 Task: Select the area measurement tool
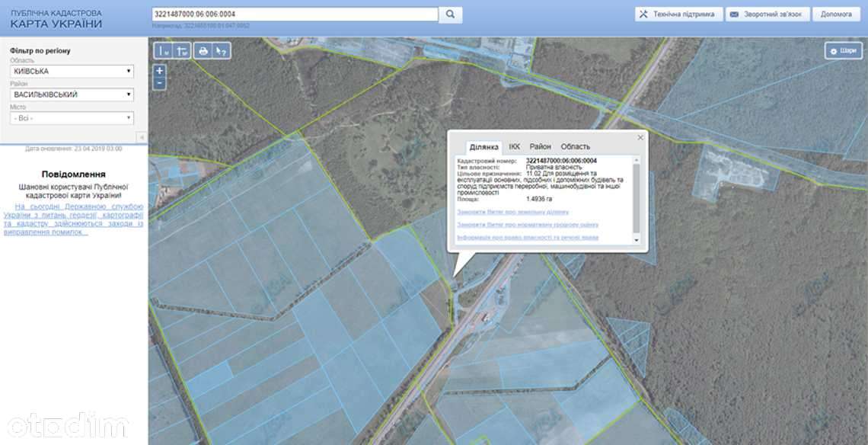pos(181,51)
